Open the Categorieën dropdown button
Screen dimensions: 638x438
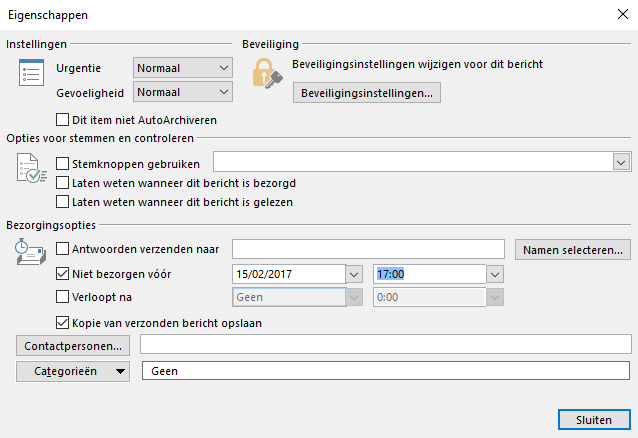click(73, 371)
